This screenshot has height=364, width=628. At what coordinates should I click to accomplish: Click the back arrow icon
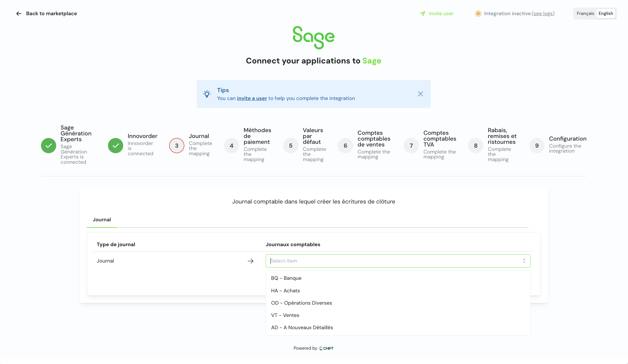pos(19,13)
